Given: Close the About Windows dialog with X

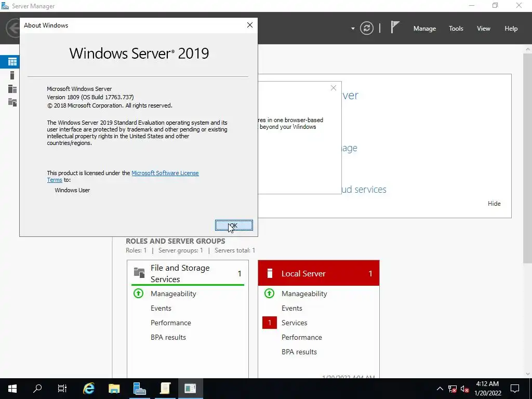Looking at the screenshot, I should coord(250,25).
